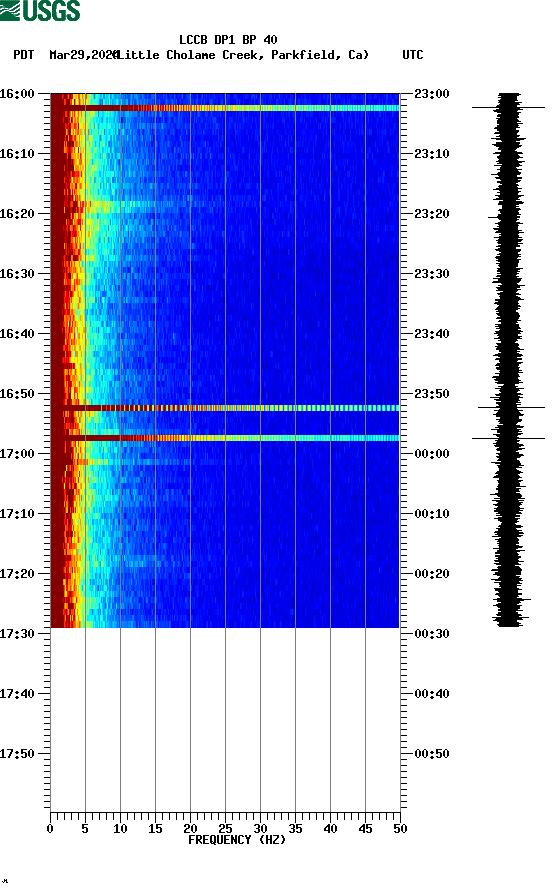Click the '17:10' PDT time label
The height and width of the screenshot is (892, 552).
pos(17,514)
